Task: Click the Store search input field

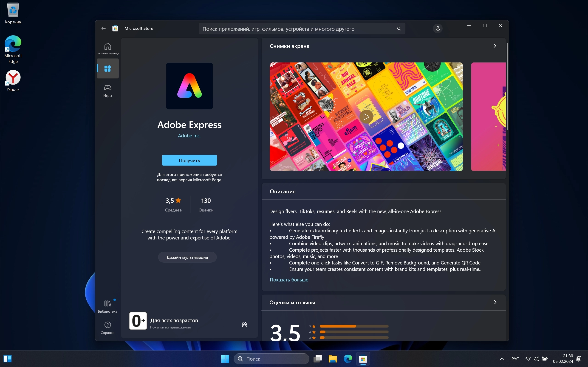Action: click(291, 29)
